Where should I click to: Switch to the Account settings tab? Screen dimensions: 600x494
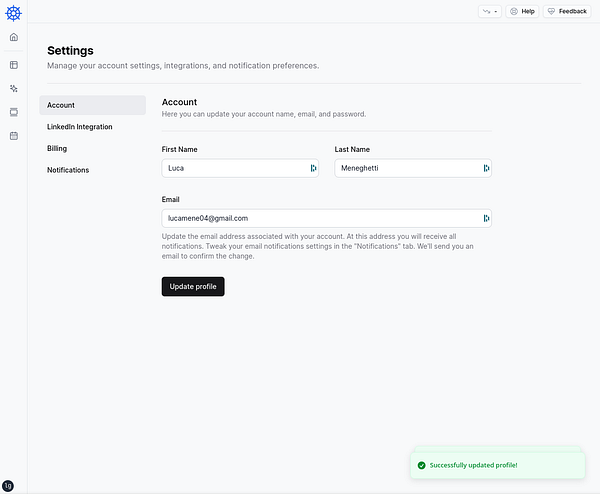(x=93, y=105)
